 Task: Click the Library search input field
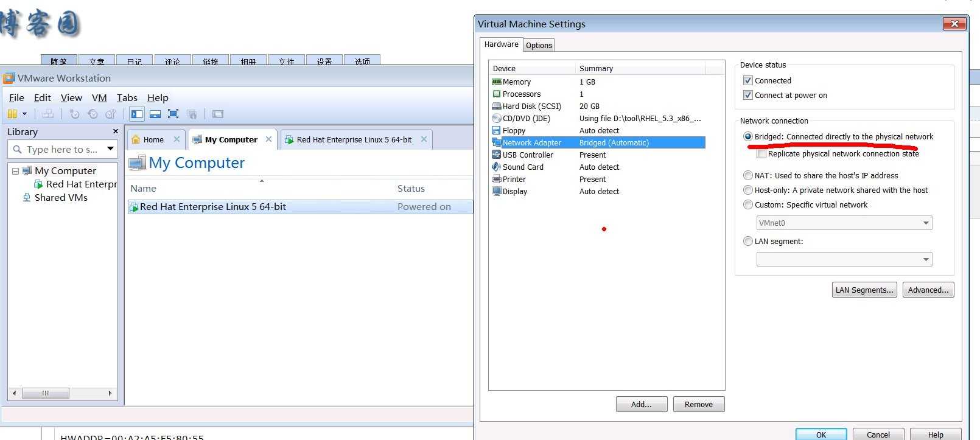click(x=63, y=149)
